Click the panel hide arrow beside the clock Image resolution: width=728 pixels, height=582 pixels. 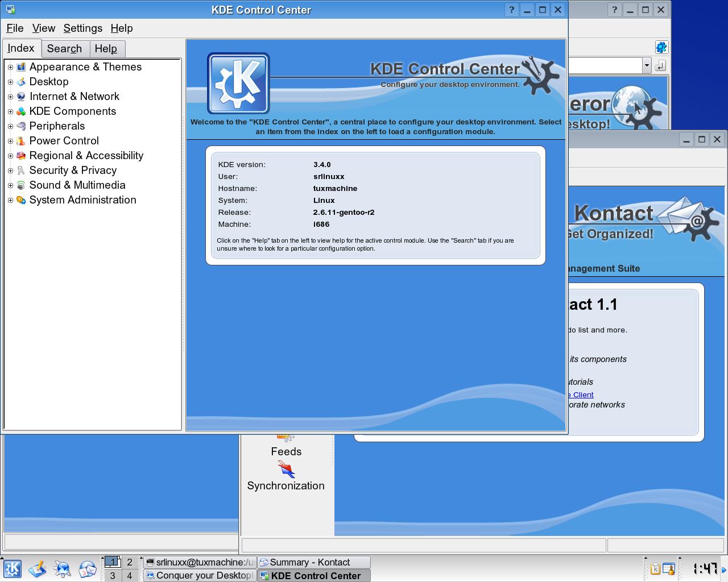coord(724,569)
